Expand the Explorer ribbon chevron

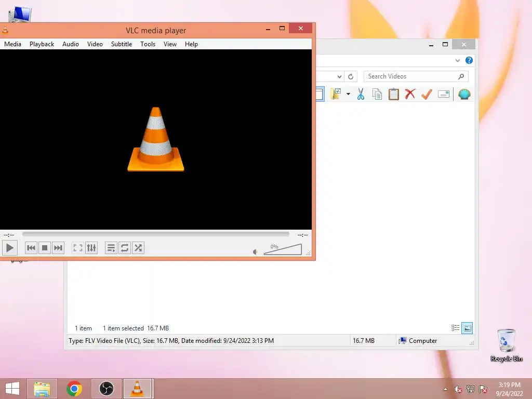coord(457,60)
